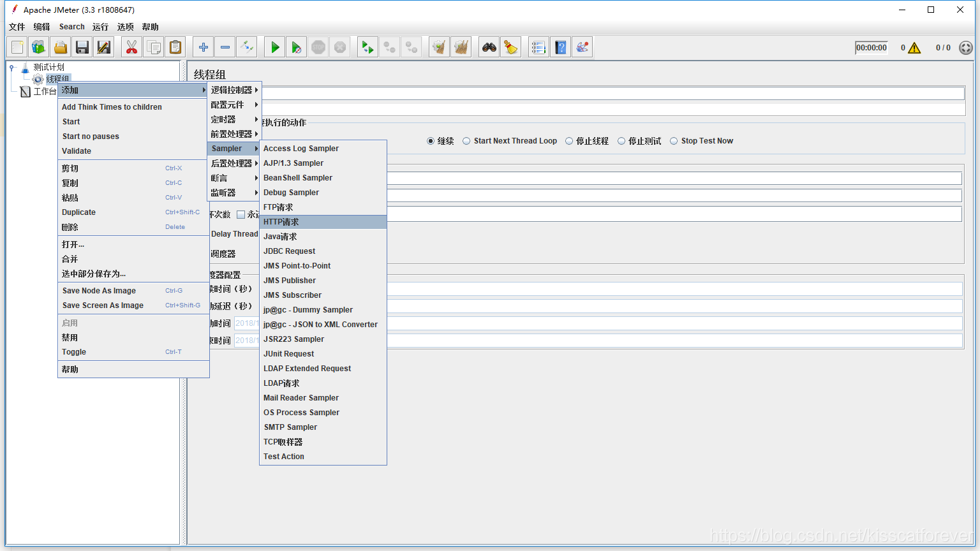The width and height of the screenshot is (980, 551).
Task: Click the Cut scissors icon
Action: 132,47
